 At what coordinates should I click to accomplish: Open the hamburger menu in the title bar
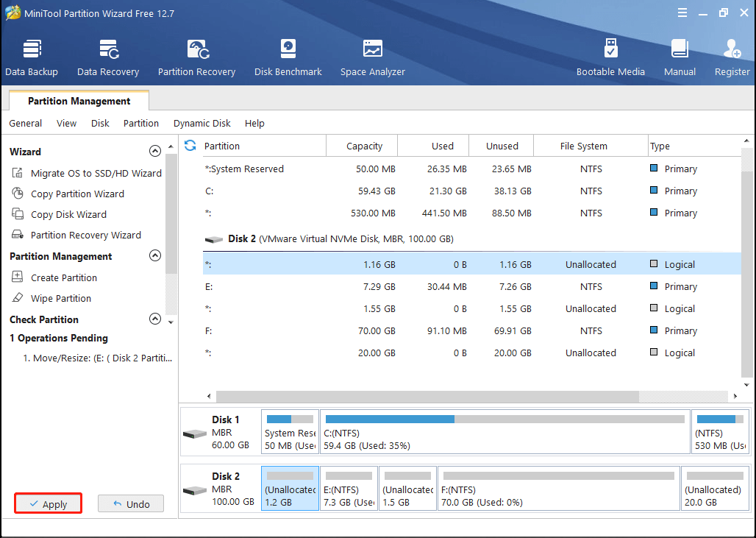click(x=682, y=13)
